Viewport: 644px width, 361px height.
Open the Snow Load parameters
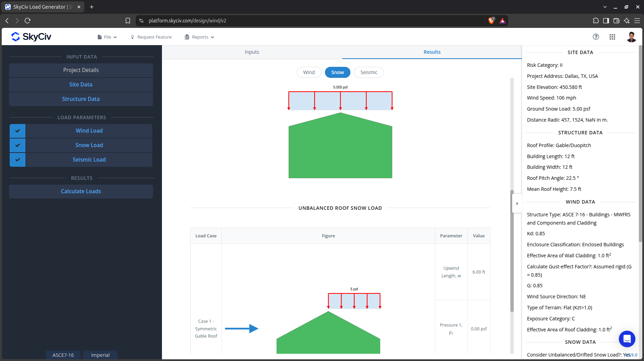click(89, 145)
